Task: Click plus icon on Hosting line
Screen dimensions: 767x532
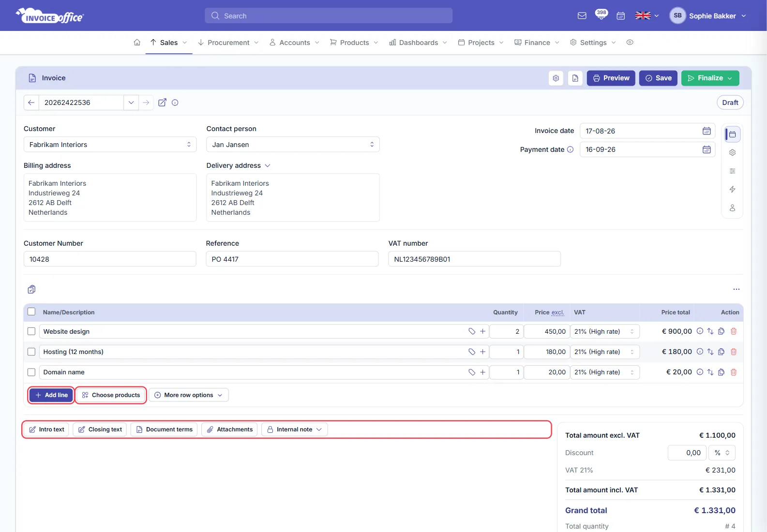Action: [x=482, y=352]
